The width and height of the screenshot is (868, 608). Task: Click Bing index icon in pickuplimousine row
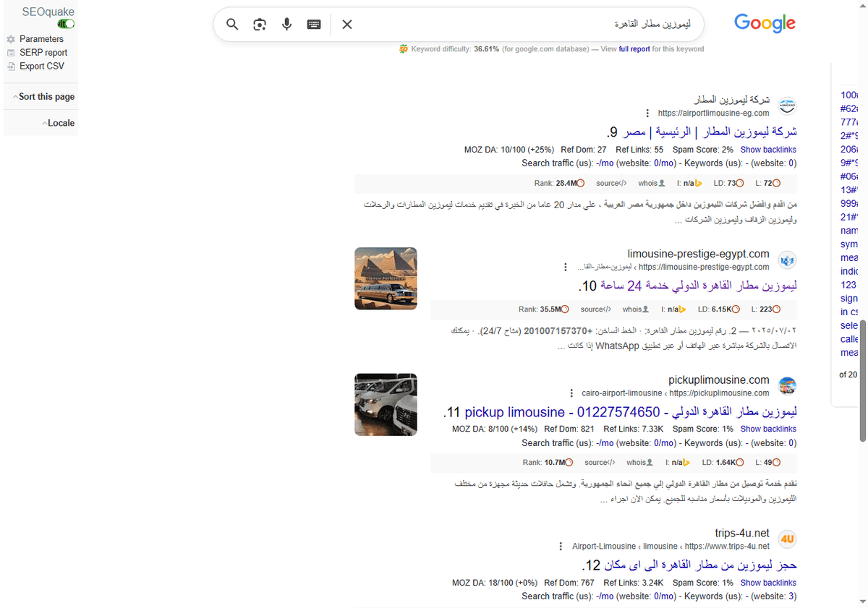(x=686, y=463)
